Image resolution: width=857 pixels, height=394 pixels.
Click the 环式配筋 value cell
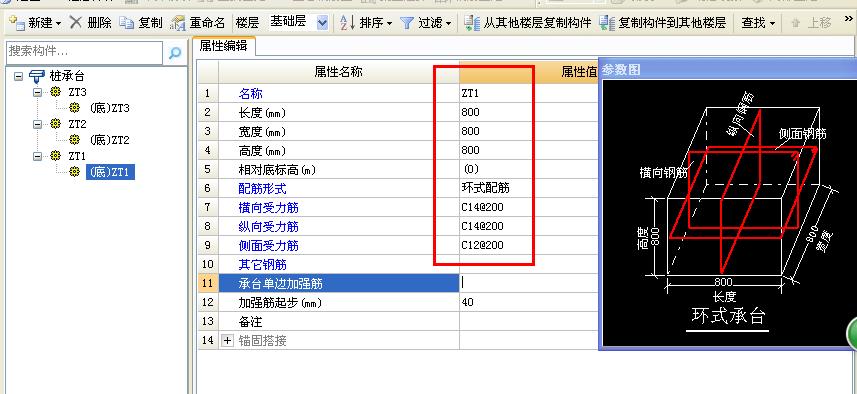[529, 189]
